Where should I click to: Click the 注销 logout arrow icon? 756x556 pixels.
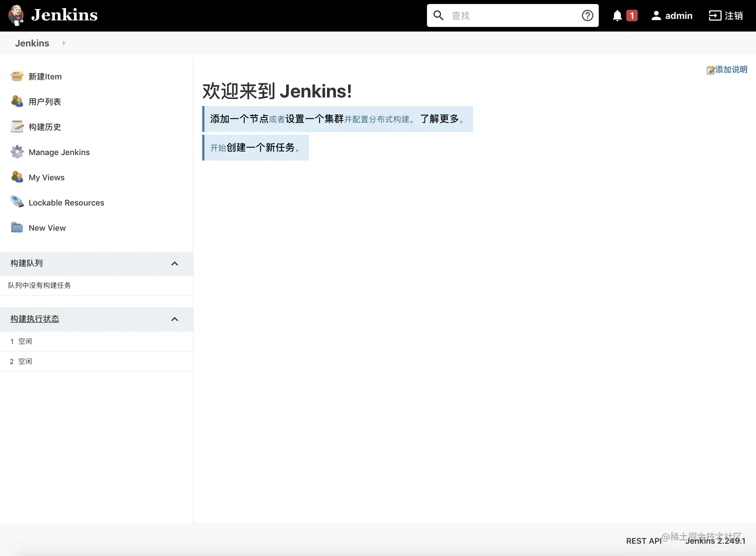(715, 16)
